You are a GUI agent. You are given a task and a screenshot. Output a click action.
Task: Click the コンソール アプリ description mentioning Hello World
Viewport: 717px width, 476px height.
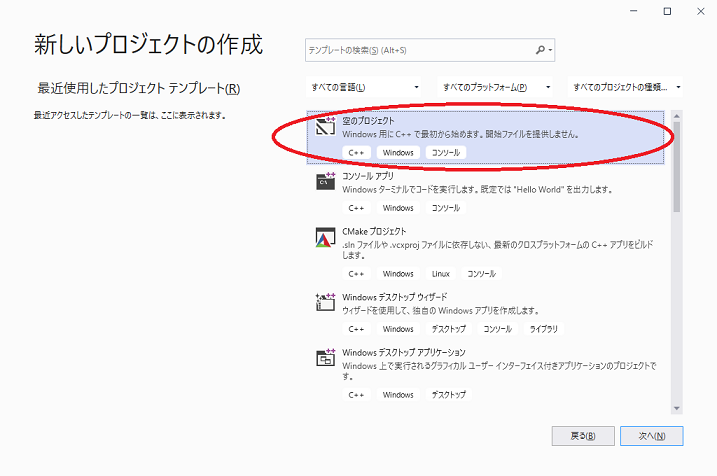point(477,189)
